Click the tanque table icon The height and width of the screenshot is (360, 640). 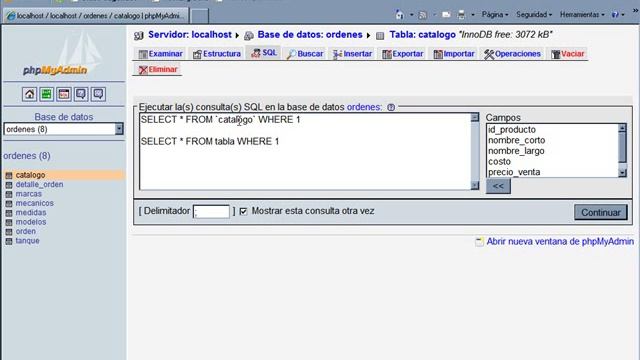click(x=9, y=241)
